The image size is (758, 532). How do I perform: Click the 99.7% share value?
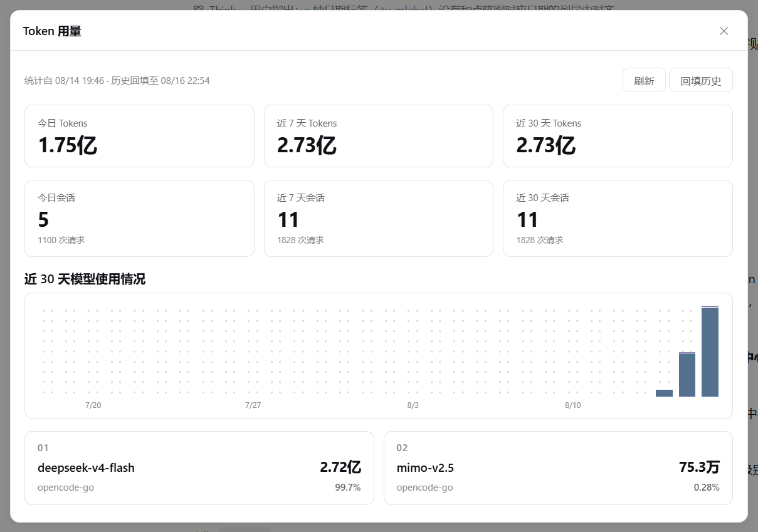(348, 488)
